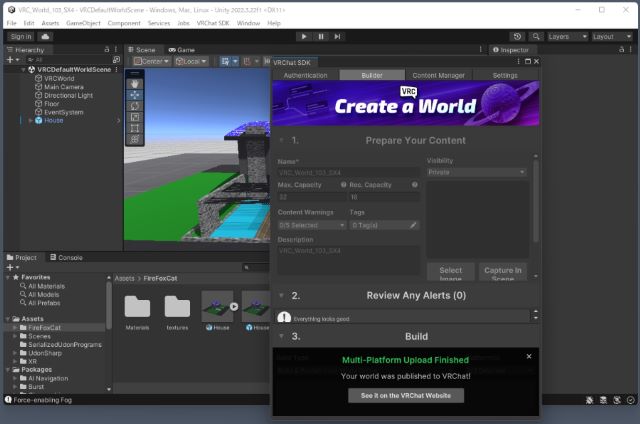The height and width of the screenshot is (424, 640).
Task: Open the File menu
Action: pos(11,23)
